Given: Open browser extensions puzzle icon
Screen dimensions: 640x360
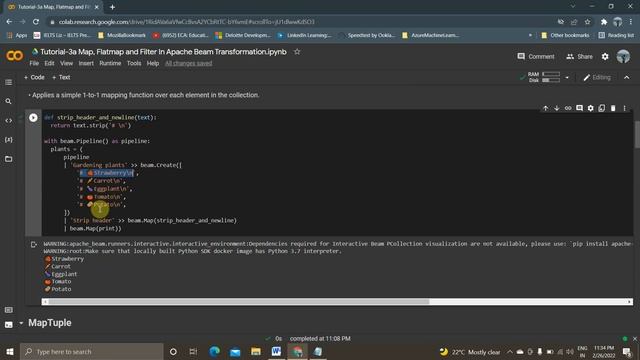Looking at the screenshot, I should [604, 22].
